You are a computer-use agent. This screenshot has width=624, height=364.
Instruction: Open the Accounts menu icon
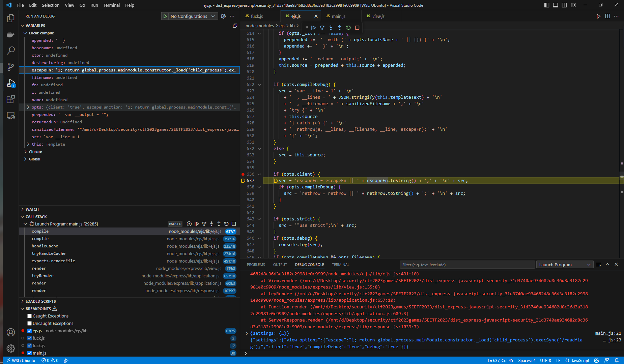point(11,332)
